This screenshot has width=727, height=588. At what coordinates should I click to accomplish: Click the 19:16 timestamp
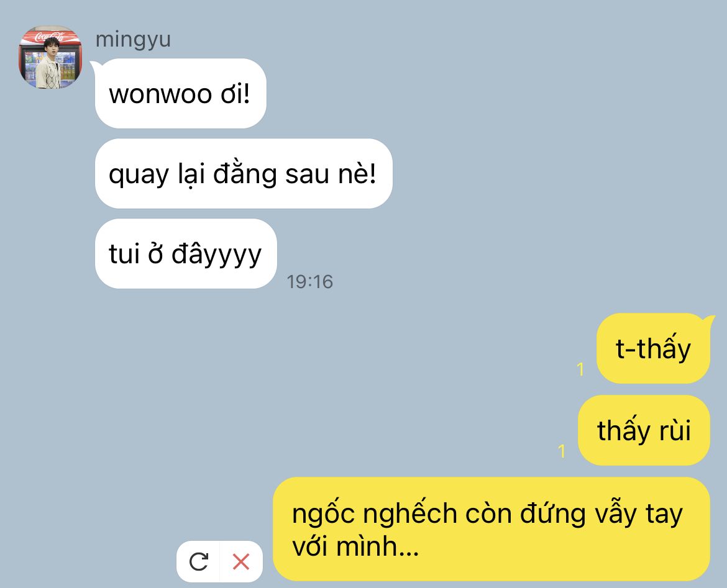tap(309, 282)
